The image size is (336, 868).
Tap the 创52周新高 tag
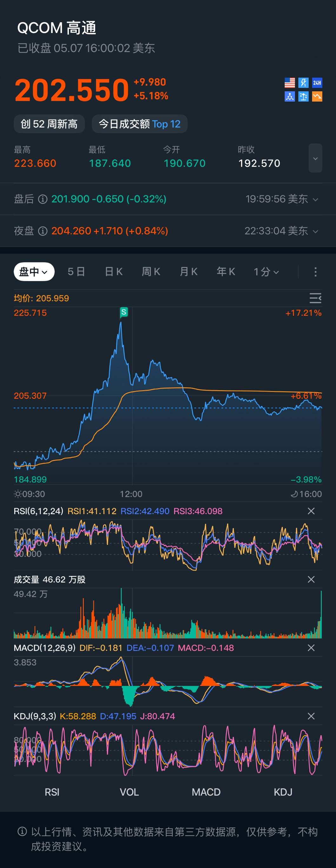49,124
